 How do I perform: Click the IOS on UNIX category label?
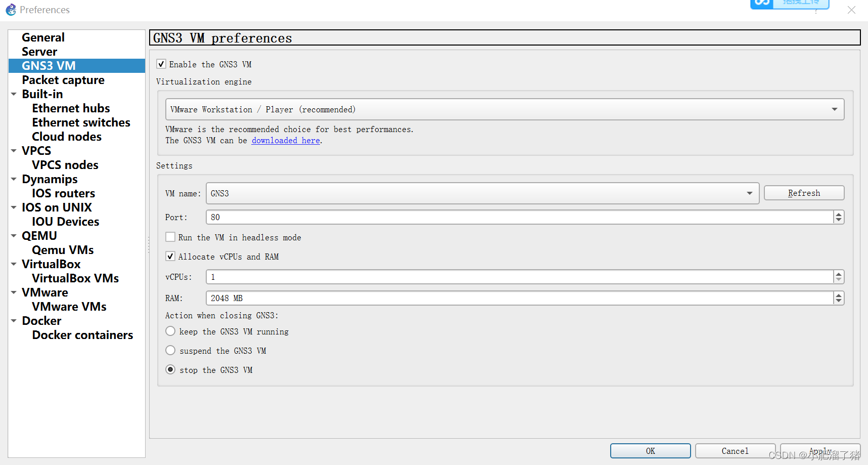[57, 207]
